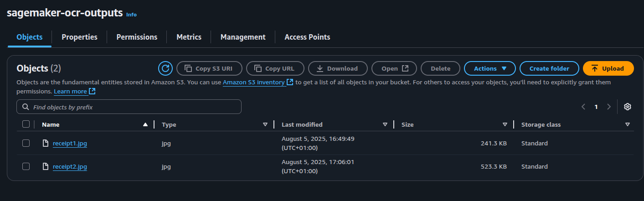This screenshot has height=201, width=644.
Task: Switch to the Objects tab
Action: pos(30,37)
